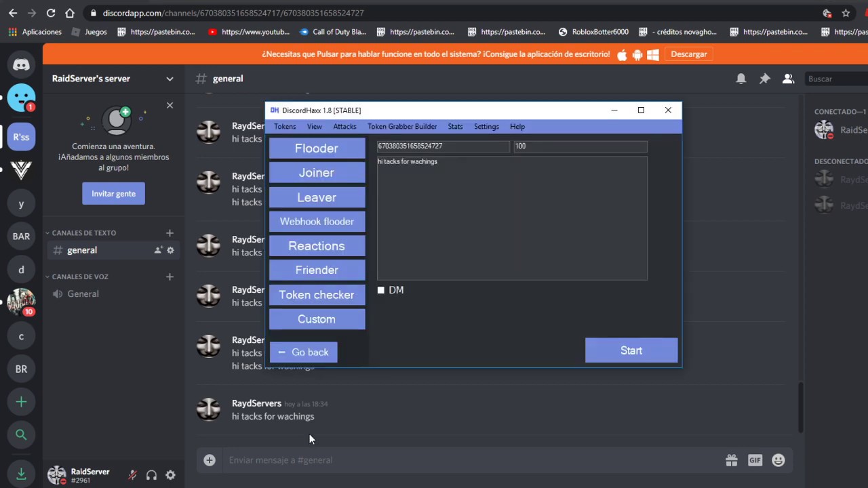Open Discord home icon

[x=21, y=65]
